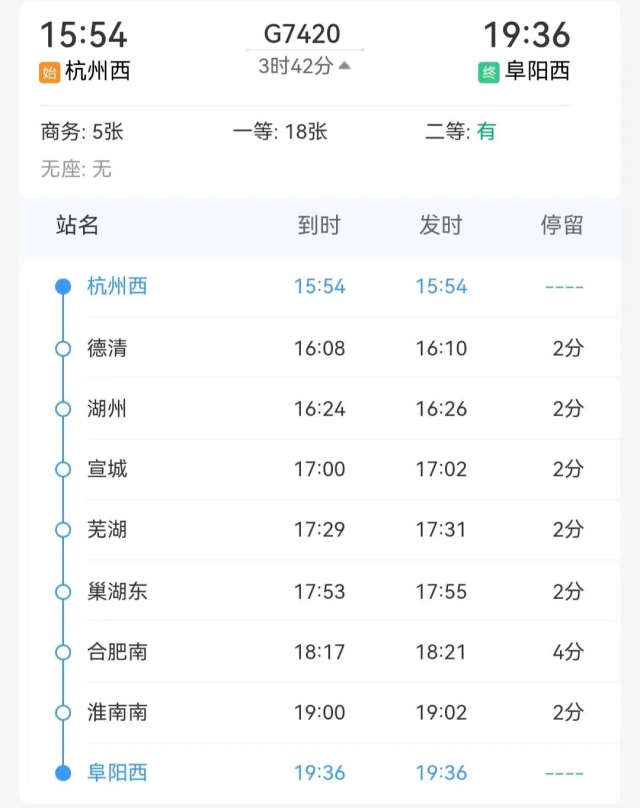Click the 无座: 无 standing ticket label
The width and height of the screenshot is (640, 808).
(76, 169)
